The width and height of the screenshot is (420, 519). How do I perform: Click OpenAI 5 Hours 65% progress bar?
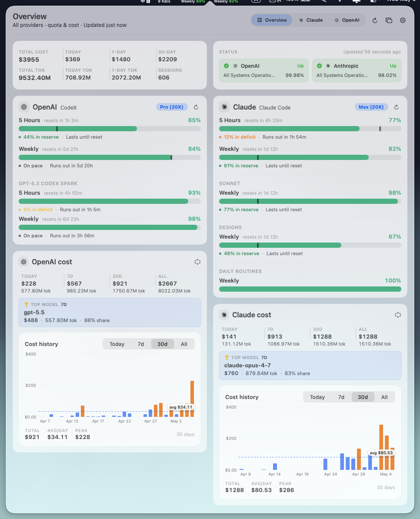tap(110, 129)
